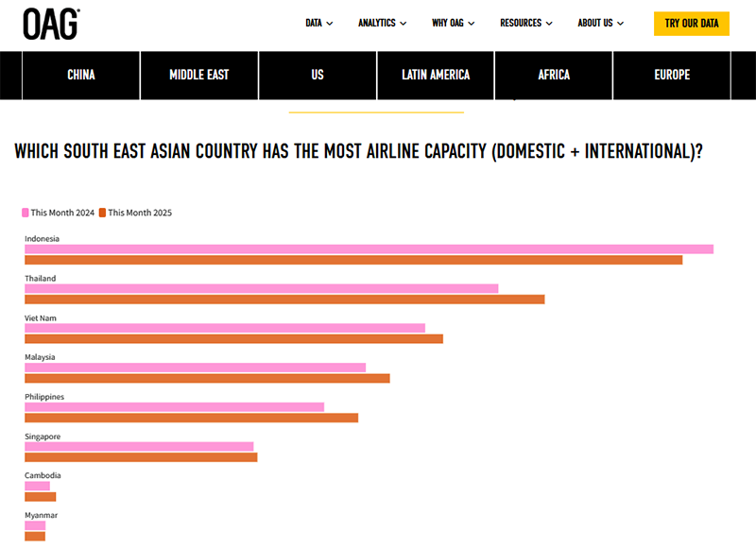Click the Try Our Data button
Screen dimensions: 756x548
[x=691, y=24]
